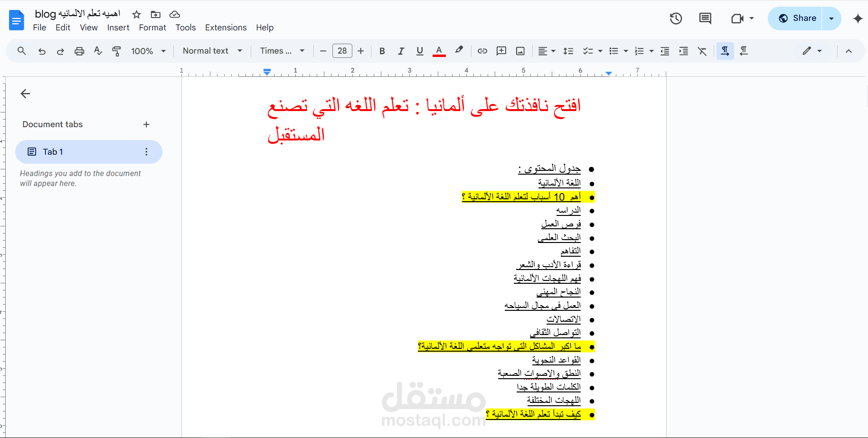The image size is (868, 438).
Task: Expand Share options arrow
Action: [831, 19]
